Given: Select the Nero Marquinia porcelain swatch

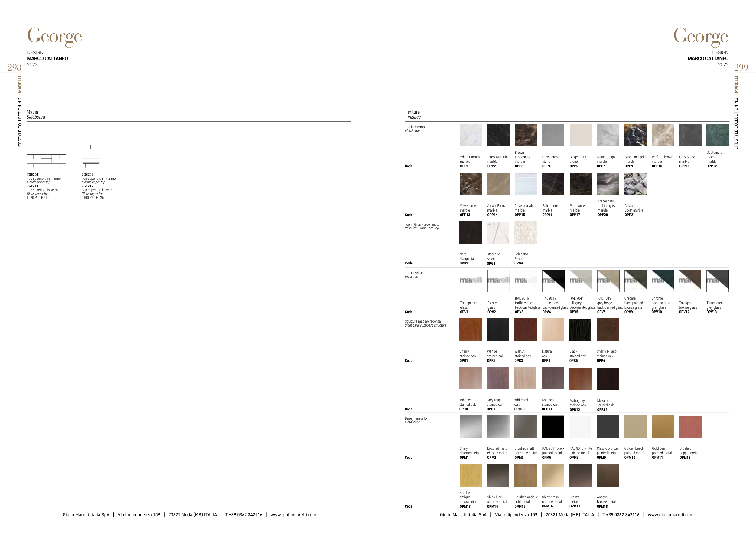Looking at the screenshot, I should coord(470,232).
